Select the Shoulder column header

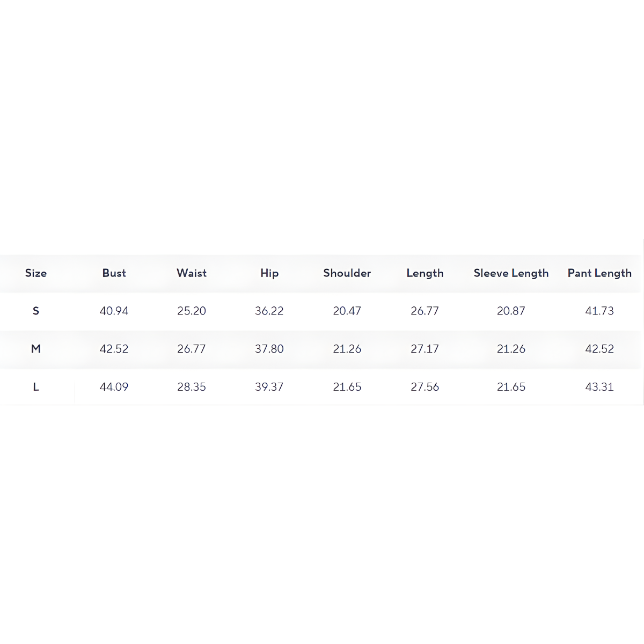(x=347, y=273)
